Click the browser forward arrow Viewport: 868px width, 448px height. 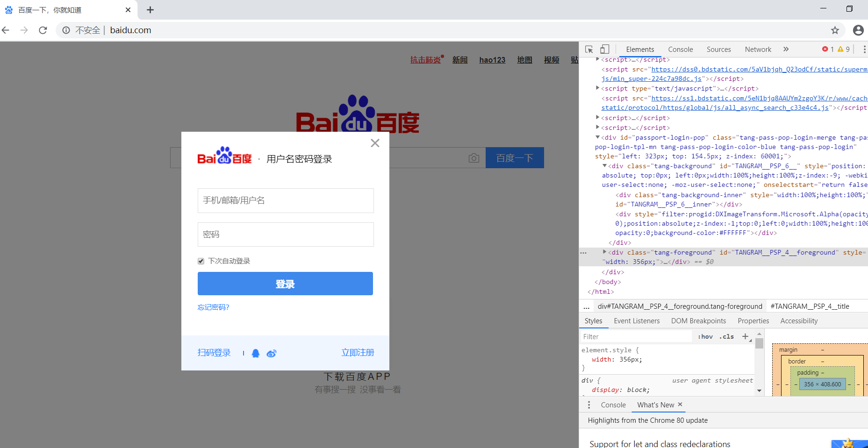24,30
